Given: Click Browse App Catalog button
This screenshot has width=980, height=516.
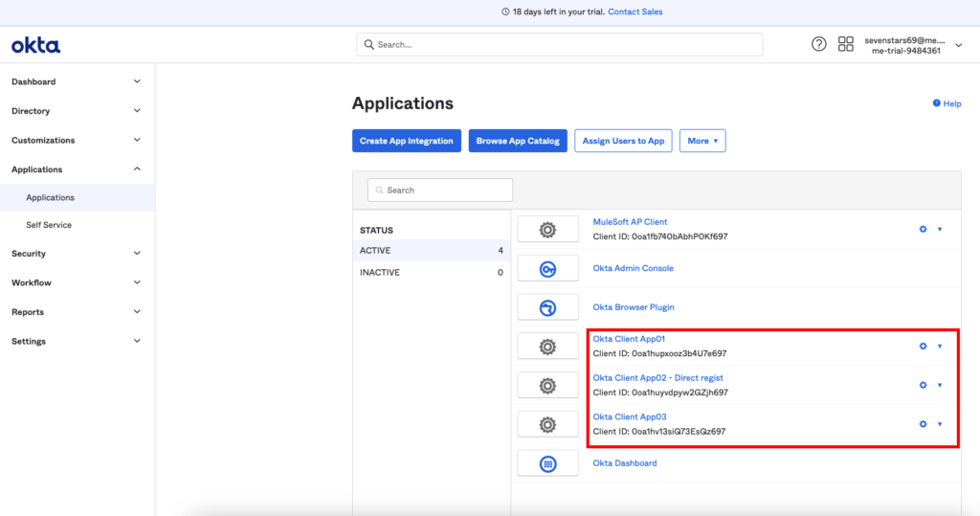Looking at the screenshot, I should (x=518, y=141).
